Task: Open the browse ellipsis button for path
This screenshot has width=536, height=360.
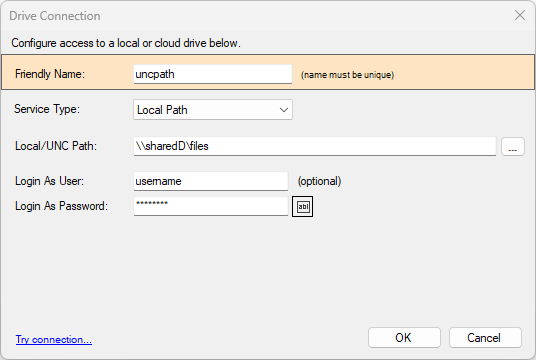Action: pos(513,146)
